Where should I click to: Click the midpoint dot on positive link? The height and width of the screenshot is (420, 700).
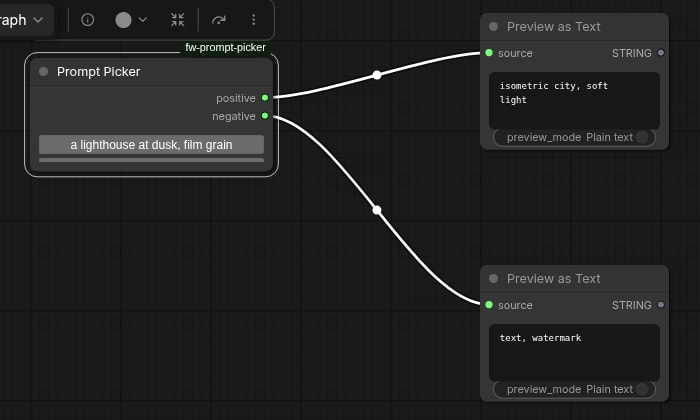(377, 75)
